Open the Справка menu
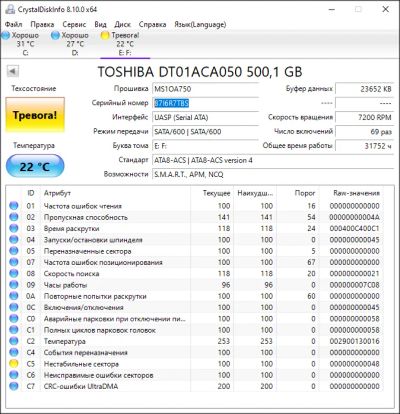Image resolution: width=400 pixels, height=414 pixels. click(152, 24)
